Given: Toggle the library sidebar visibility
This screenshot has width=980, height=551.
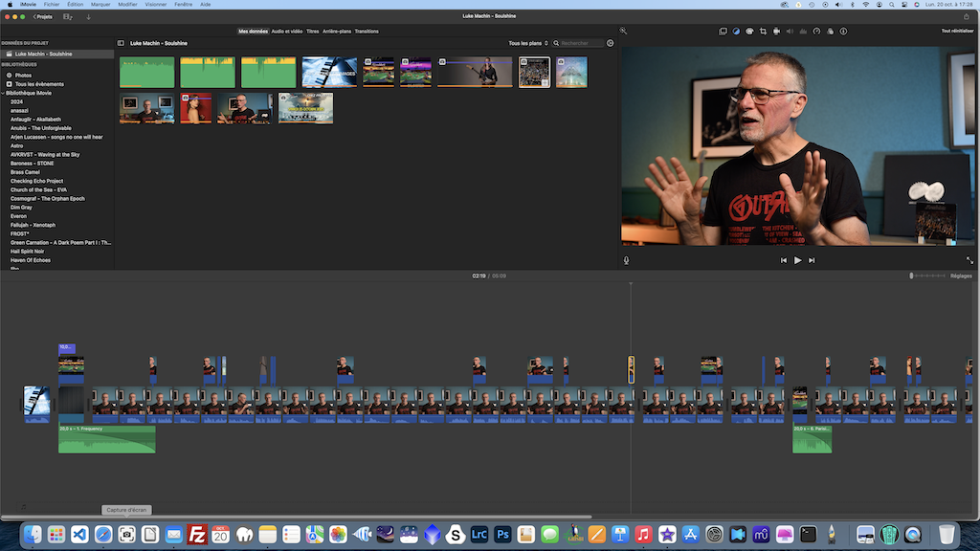Looking at the screenshot, I should (x=121, y=43).
